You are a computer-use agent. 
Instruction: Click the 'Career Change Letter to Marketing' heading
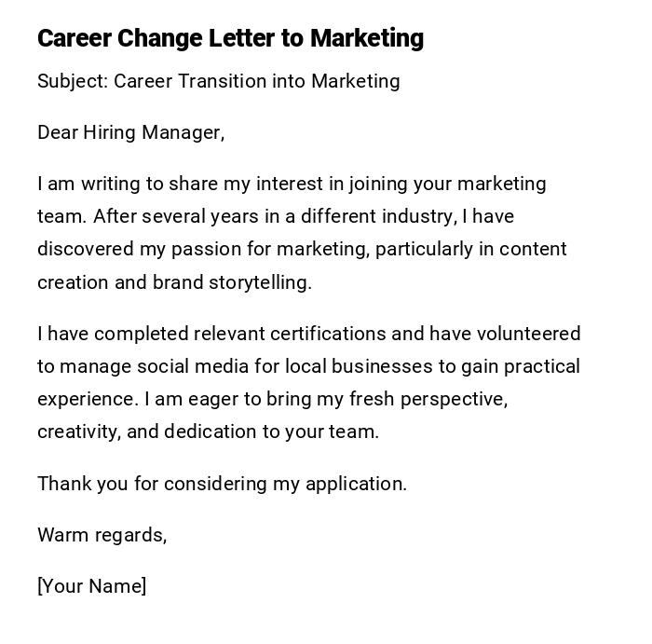[230, 38]
